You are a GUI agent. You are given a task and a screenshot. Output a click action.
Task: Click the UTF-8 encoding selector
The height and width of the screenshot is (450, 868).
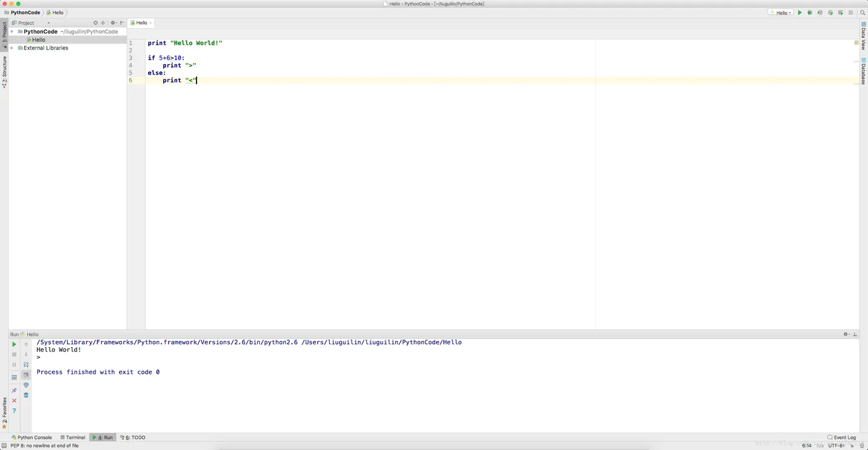point(837,446)
